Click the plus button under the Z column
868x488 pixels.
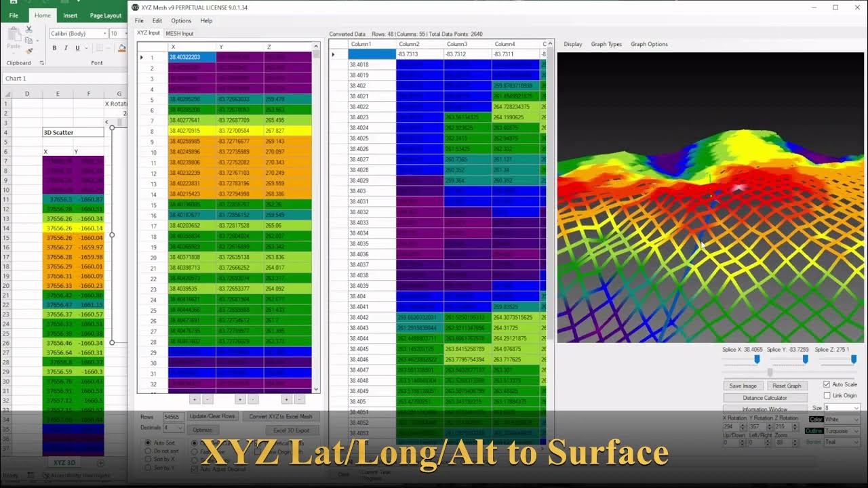tap(286, 399)
